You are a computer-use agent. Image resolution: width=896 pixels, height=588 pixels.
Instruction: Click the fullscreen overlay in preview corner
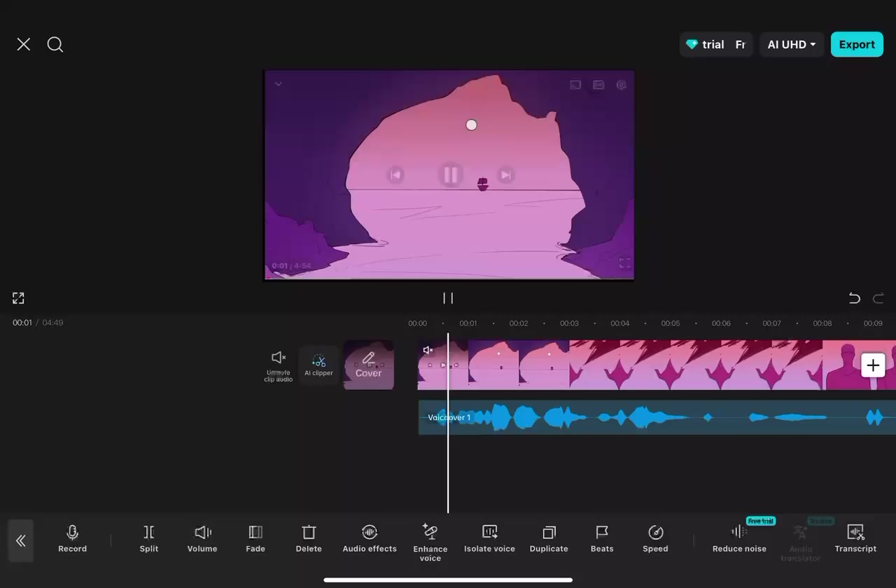(624, 263)
